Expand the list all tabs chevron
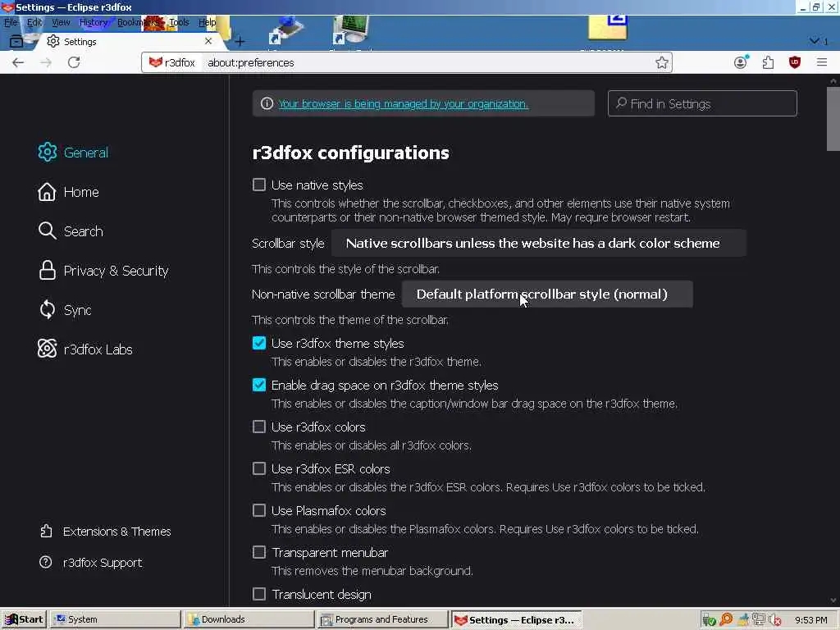The image size is (840, 630). click(x=815, y=41)
